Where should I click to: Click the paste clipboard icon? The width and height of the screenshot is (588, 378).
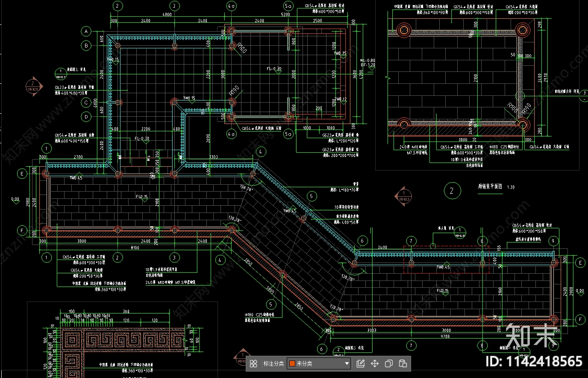tap(403, 363)
